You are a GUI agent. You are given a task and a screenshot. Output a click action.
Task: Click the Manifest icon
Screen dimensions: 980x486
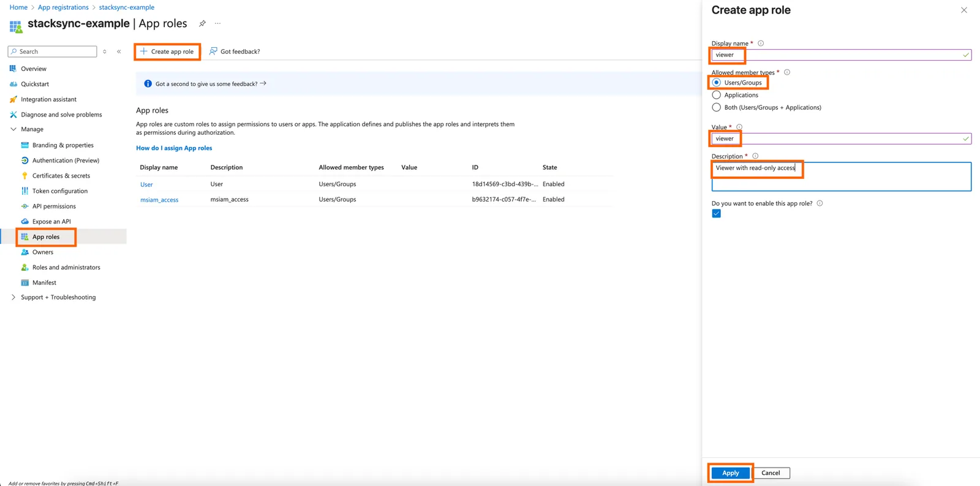[x=25, y=283]
